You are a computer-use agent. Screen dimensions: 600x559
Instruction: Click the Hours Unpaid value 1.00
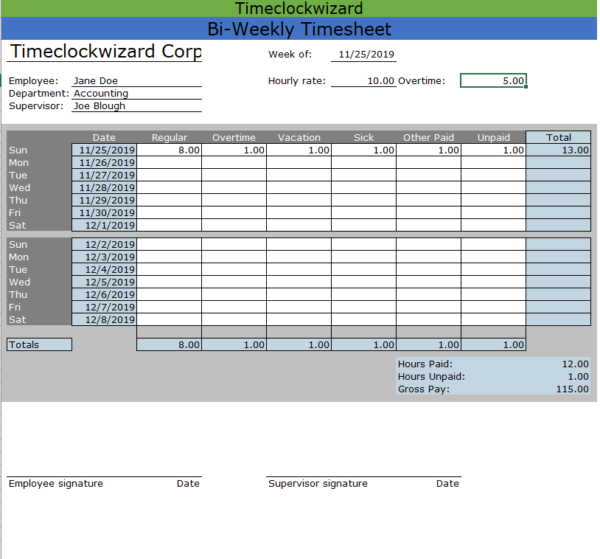pos(578,376)
